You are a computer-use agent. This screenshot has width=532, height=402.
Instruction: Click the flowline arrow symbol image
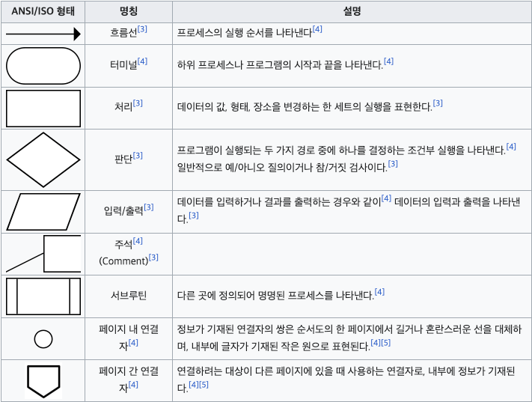pos(43,34)
